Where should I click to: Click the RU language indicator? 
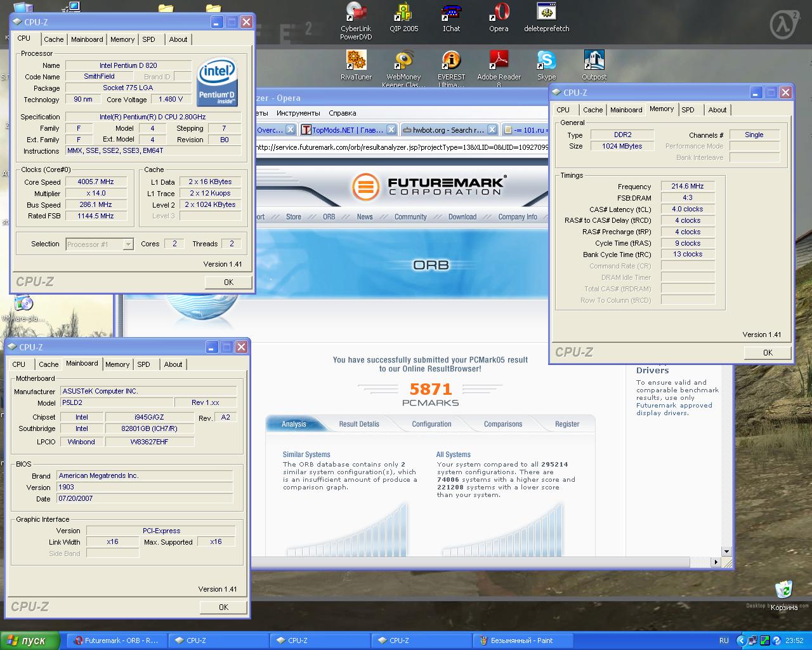(x=724, y=640)
